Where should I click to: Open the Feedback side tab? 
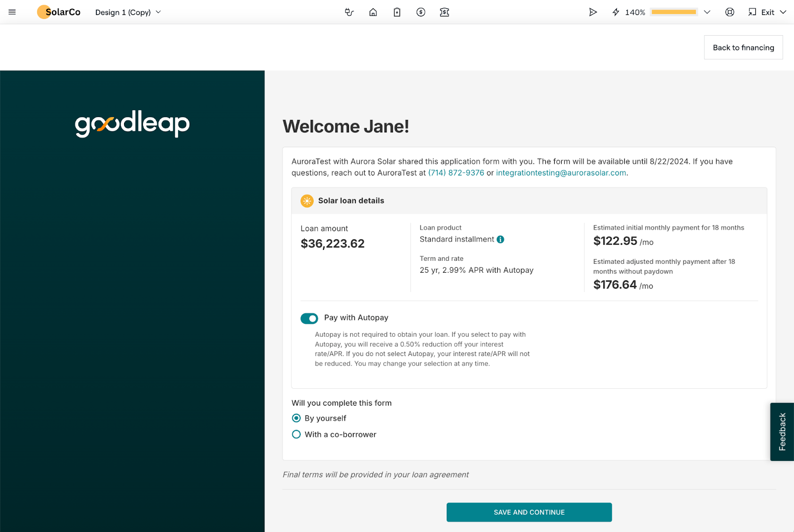click(x=782, y=431)
